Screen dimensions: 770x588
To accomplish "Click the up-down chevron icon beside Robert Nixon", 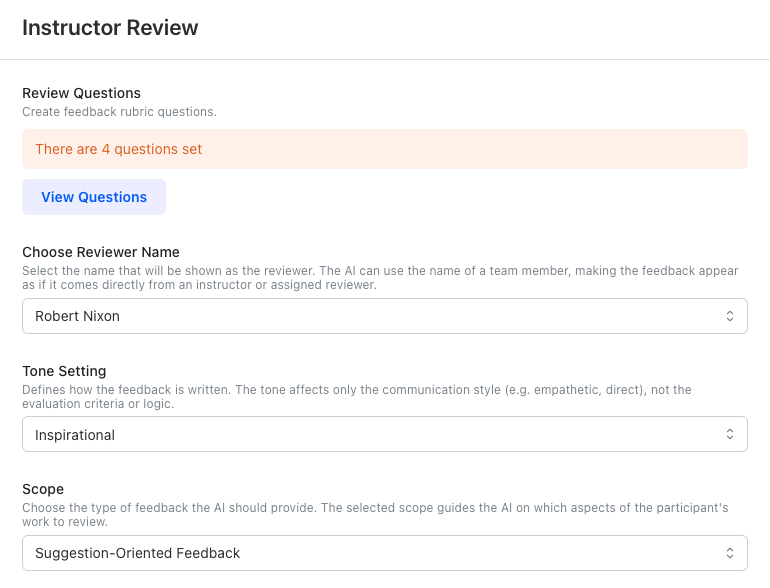I will 730,316.
